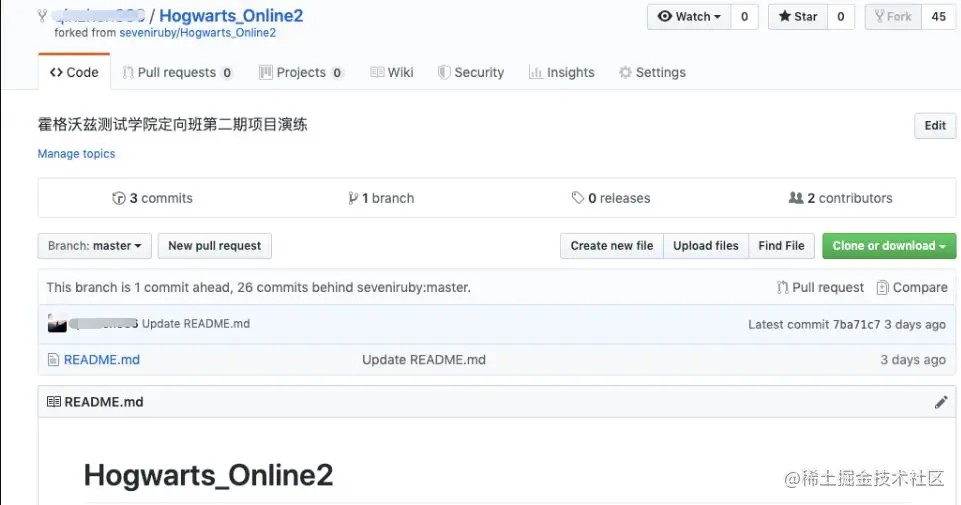Click the README.md file icon

click(53, 360)
